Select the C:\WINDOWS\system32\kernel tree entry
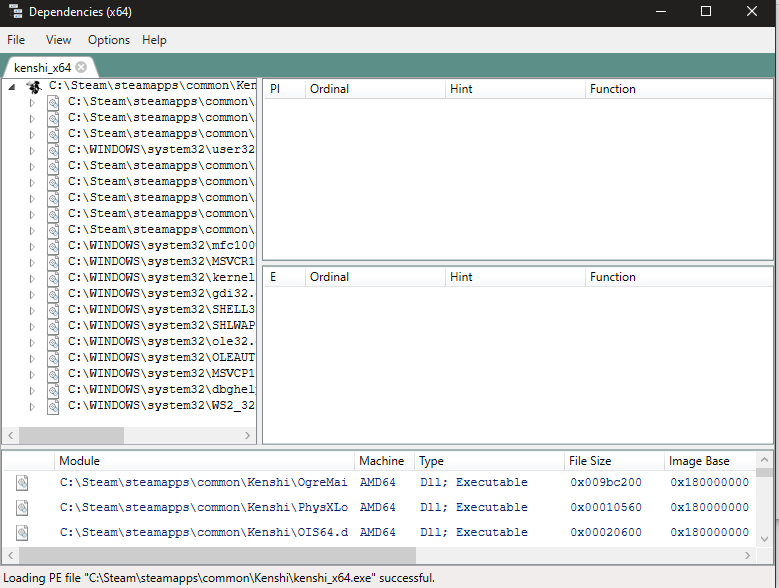 point(161,277)
